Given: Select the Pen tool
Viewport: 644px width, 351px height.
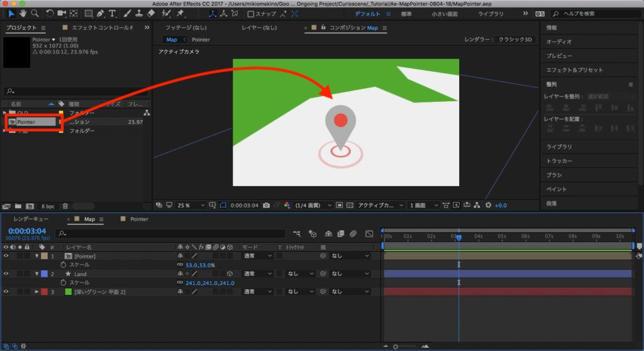Looking at the screenshot, I should [x=101, y=13].
